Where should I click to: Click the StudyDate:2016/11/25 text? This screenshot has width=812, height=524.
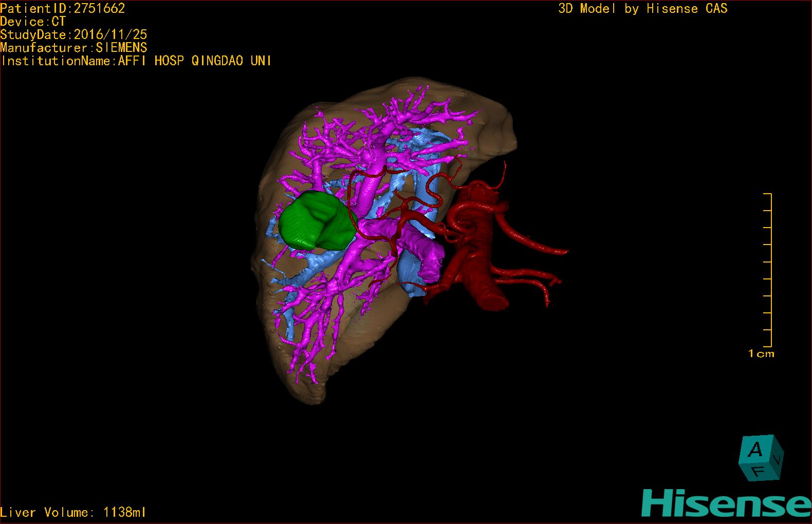(x=73, y=34)
